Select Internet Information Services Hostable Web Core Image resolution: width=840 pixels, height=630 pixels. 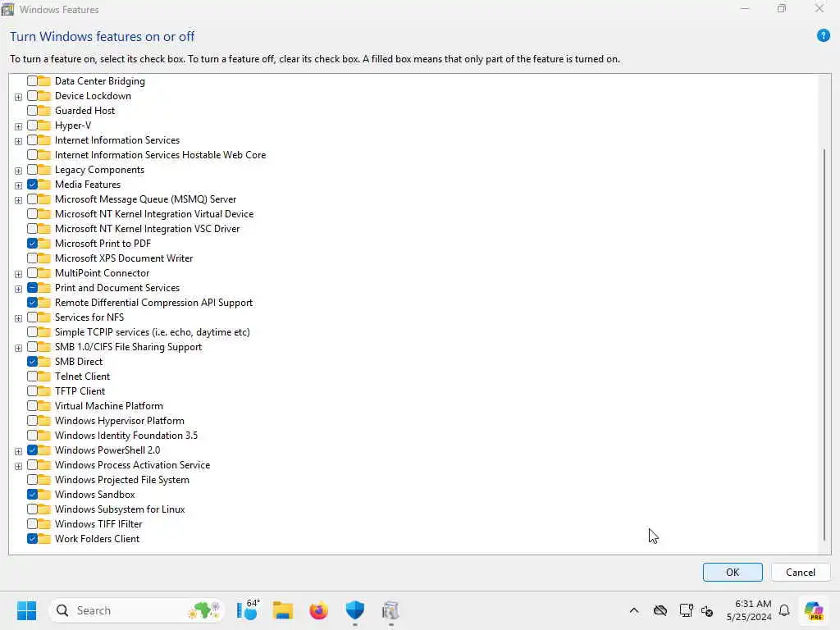[160, 155]
